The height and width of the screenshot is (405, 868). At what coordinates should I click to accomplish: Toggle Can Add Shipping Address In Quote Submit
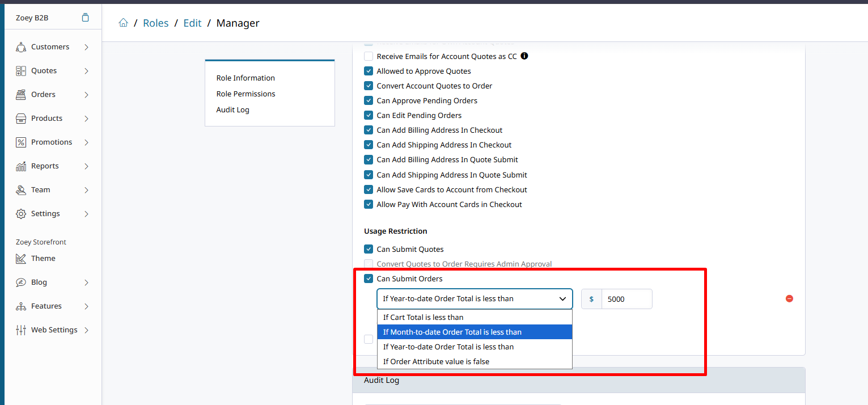(369, 175)
